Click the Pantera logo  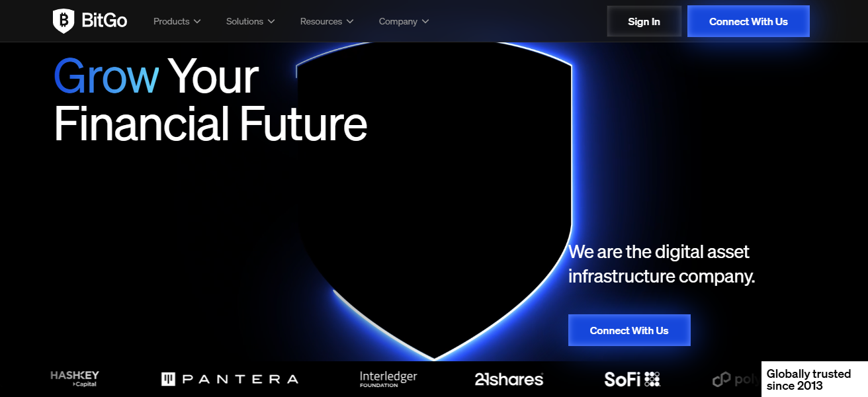pos(230,379)
